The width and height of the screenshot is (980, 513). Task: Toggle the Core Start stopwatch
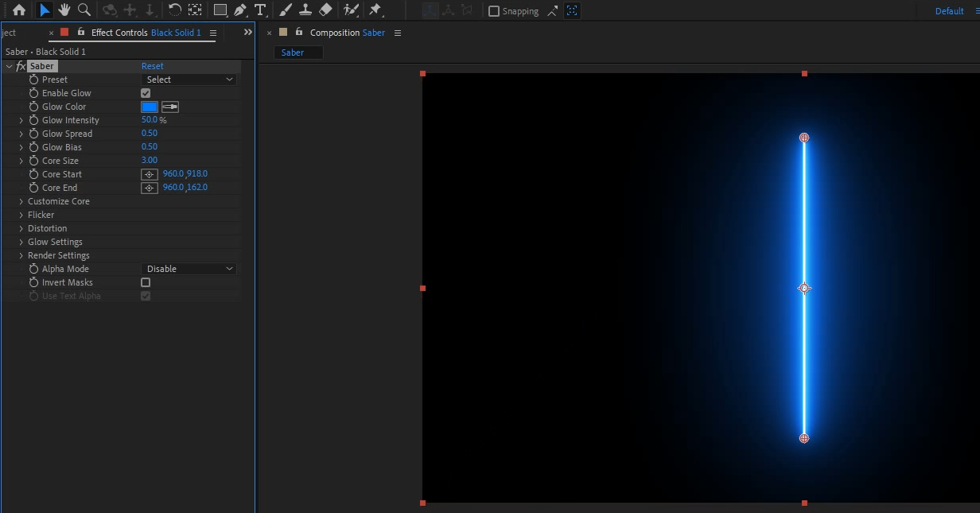click(x=33, y=174)
